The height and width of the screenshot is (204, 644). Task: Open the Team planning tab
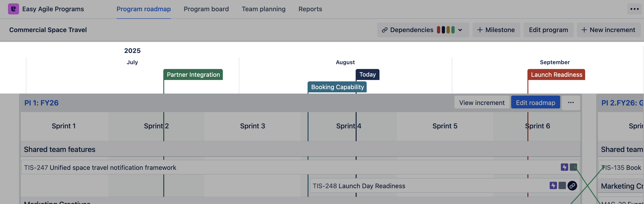[263, 9]
